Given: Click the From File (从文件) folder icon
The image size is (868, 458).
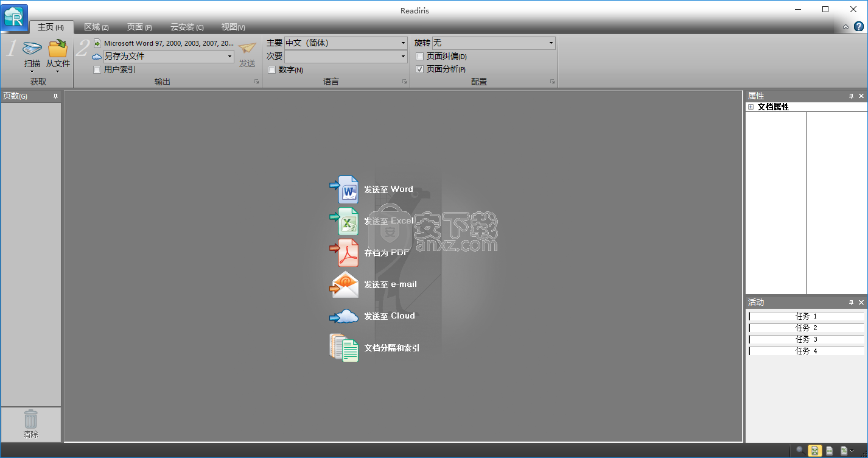Looking at the screenshot, I should tap(58, 49).
